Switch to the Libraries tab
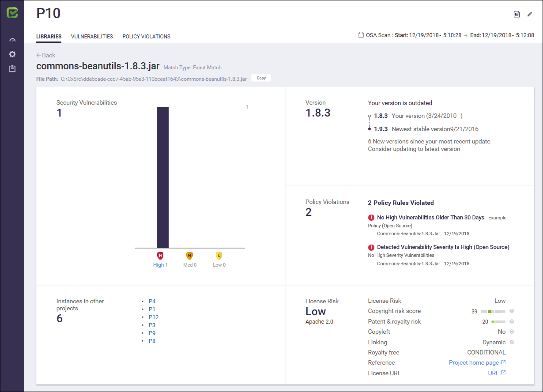This screenshot has height=392, width=543. click(49, 37)
